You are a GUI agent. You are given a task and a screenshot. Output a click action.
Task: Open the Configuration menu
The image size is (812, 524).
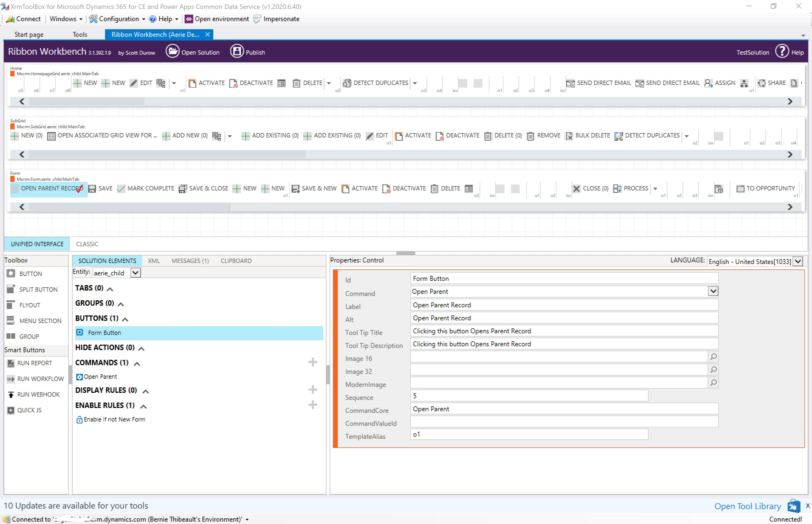point(117,19)
